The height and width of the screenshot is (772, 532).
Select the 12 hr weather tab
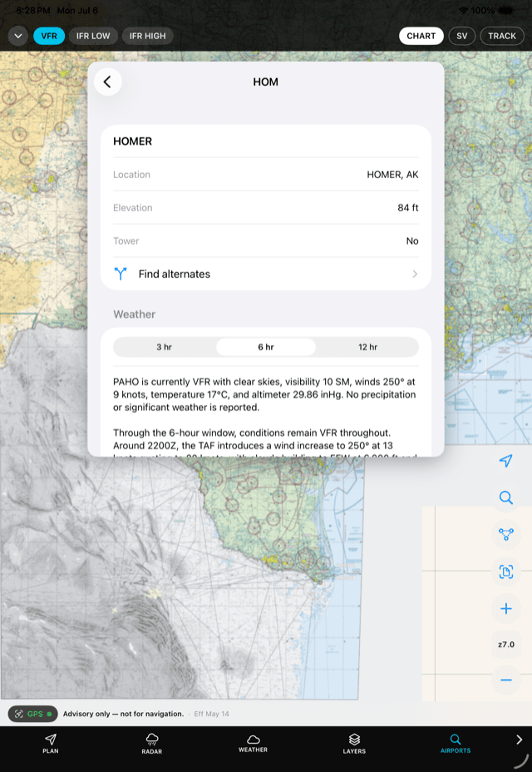[367, 347]
